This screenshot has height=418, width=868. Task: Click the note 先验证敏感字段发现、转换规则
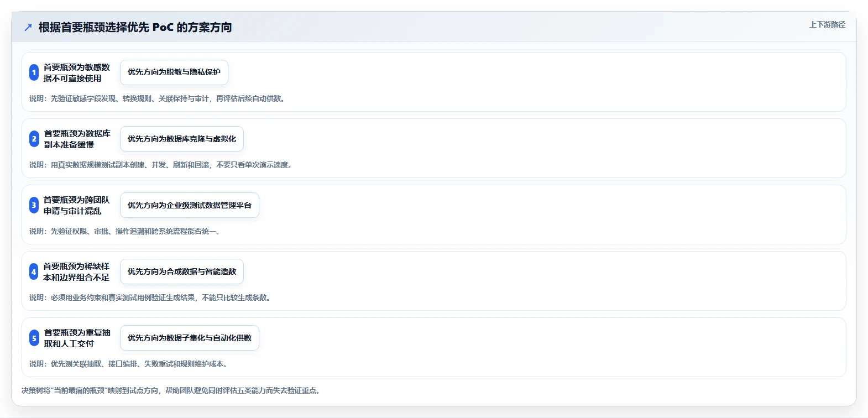coord(158,98)
